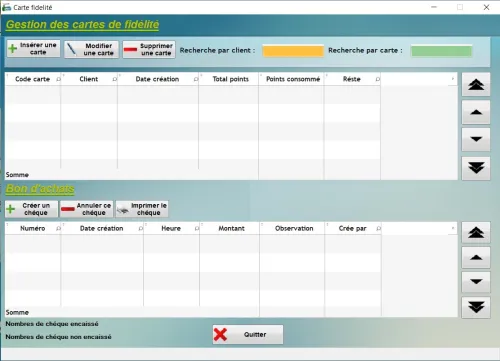The height and width of the screenshot is (361, 500).
Task: Click the Insérer une carte button
Action: (x=33, y=49)
